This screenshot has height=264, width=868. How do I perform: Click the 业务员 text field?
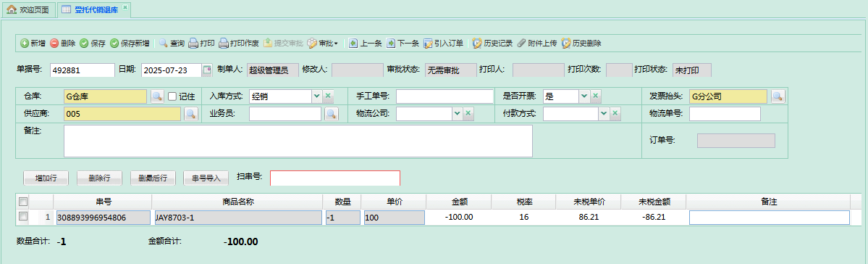(285, 115)
